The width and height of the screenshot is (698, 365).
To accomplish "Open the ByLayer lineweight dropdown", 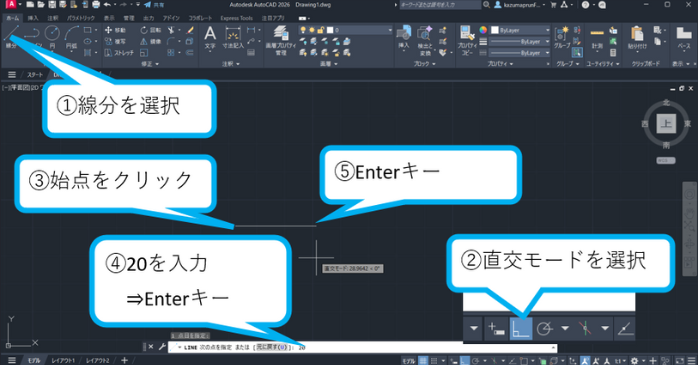I will tap(520, 41).
